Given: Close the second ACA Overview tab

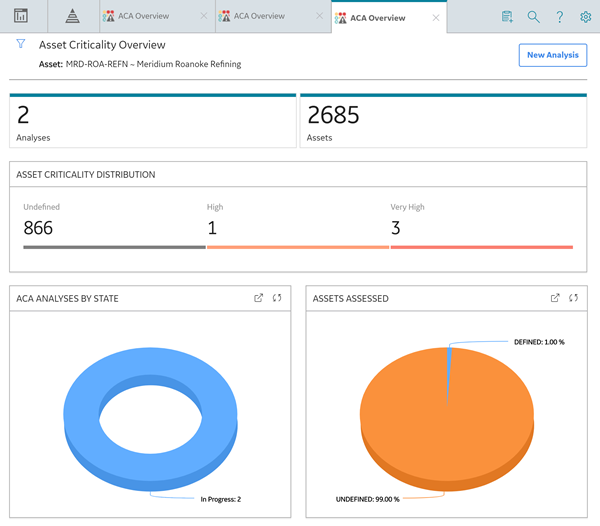Looking at the screenshot, I should click(x=320, y=16).
